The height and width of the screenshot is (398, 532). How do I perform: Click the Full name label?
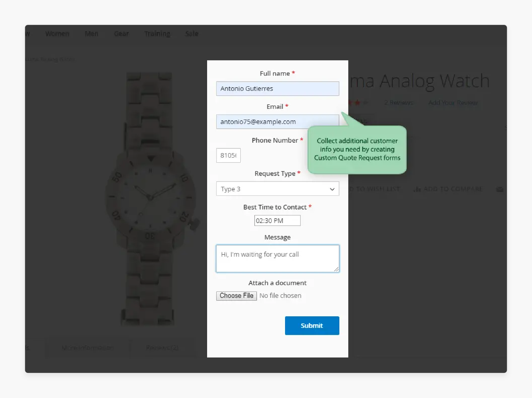[x=275, y=73]
